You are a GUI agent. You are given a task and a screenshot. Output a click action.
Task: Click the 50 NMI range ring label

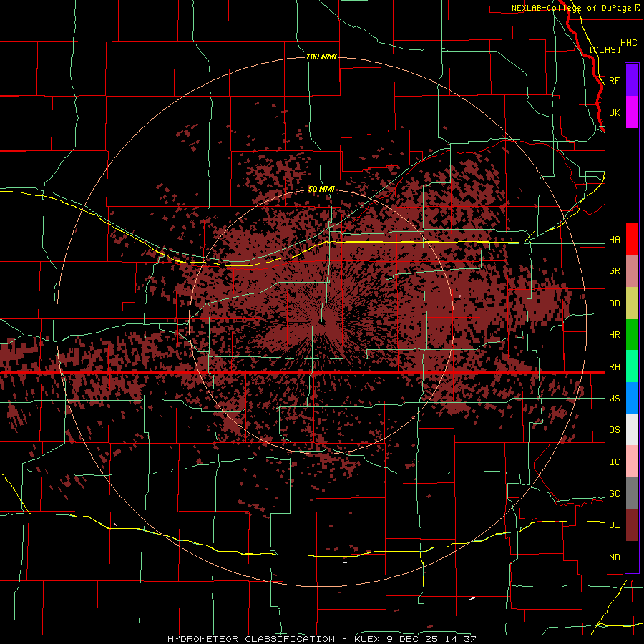tap(321, 189)
